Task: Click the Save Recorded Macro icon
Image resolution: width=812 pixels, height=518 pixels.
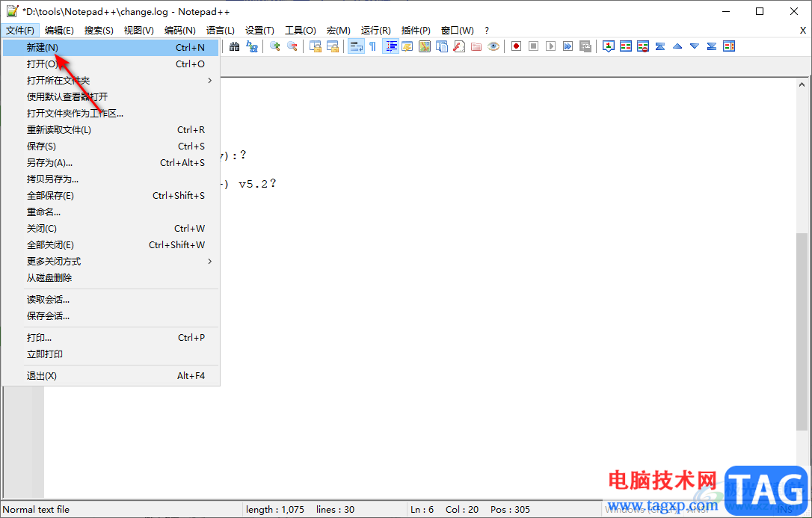Action: tap(585, 46)
